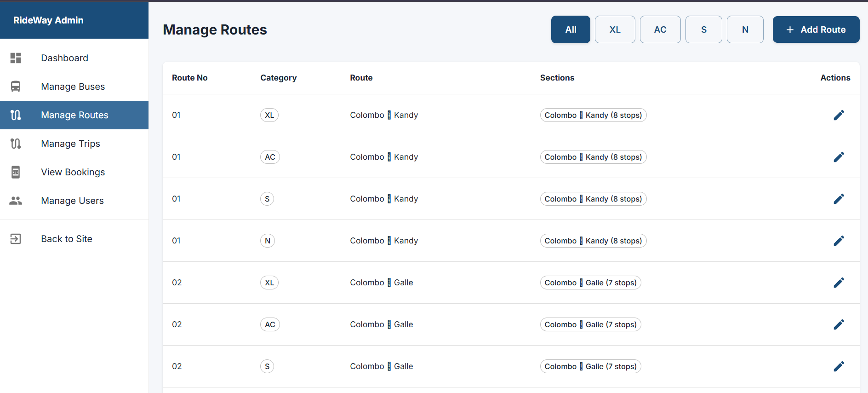Filter routes by S category

tap(704, 29)
